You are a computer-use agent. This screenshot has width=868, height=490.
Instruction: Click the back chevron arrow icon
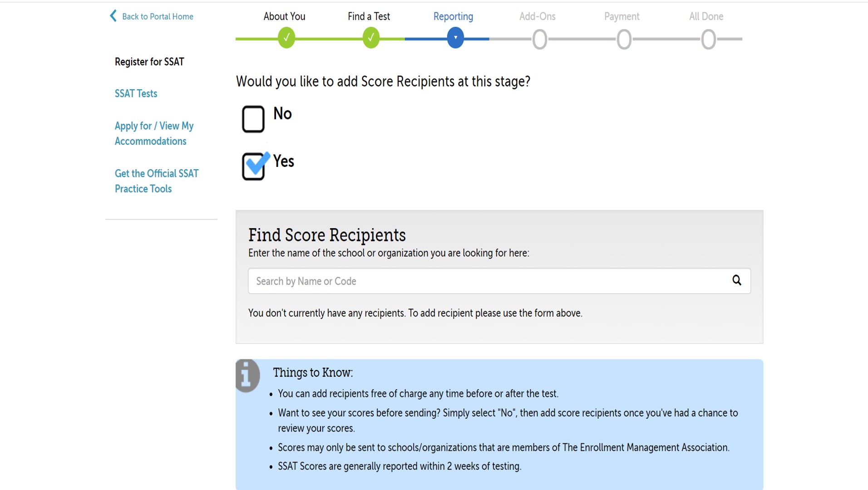tap(113, 16)
